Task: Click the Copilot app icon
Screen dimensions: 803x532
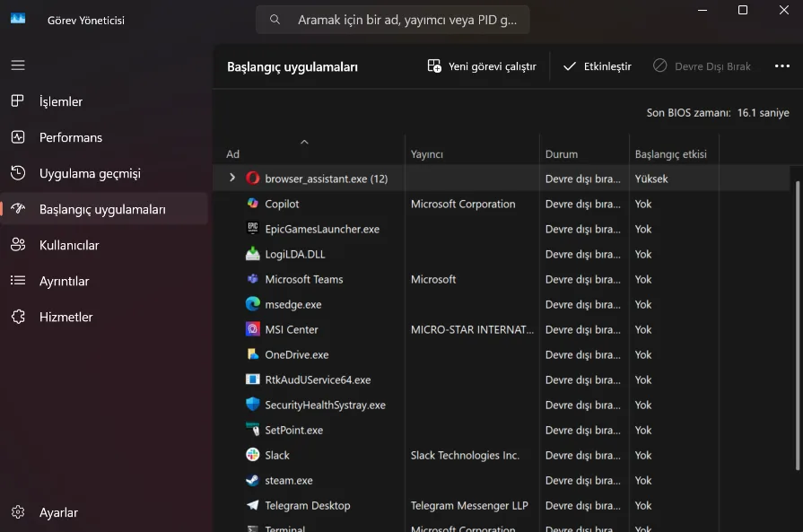Action: [x=252, y=204]
